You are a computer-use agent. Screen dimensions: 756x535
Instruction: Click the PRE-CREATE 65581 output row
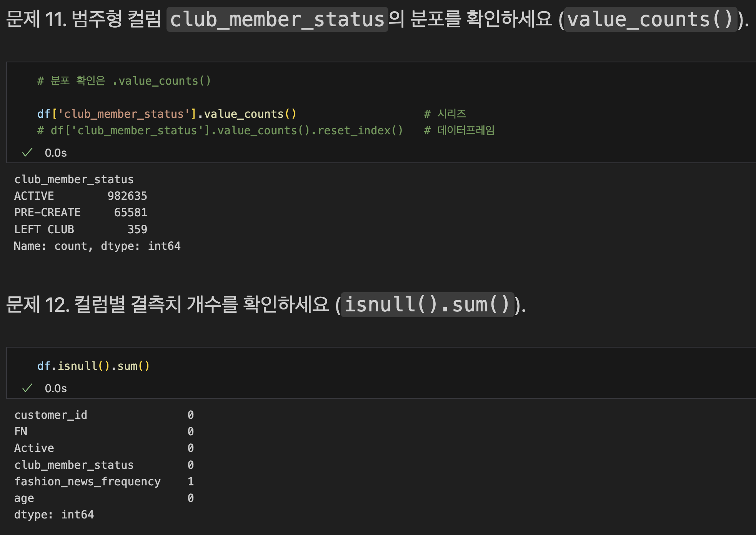(x=80, y=212)
